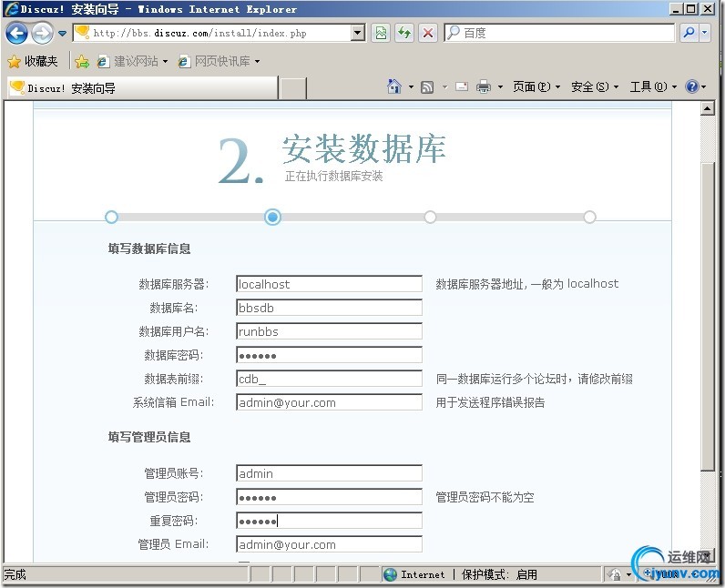
Task: Click the search magnifier button
Action: pyautogui.click(x=689, y=33)
